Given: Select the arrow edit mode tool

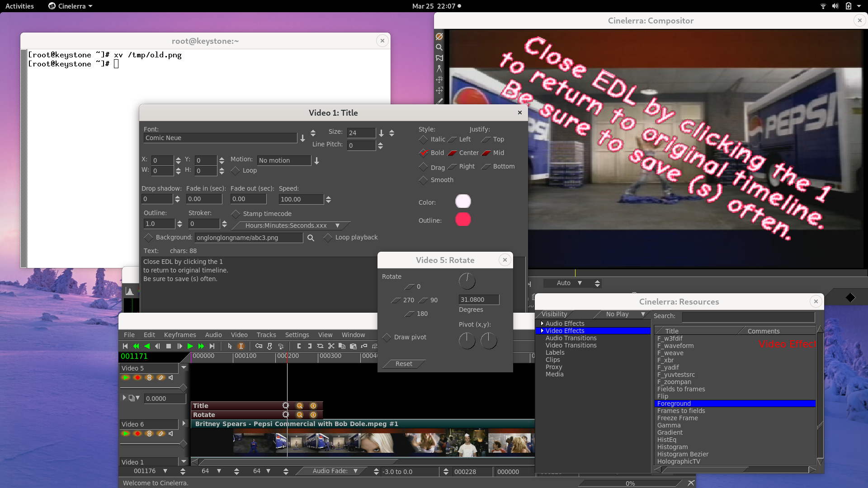Looking at the screenshot, I should pos(230,346).
